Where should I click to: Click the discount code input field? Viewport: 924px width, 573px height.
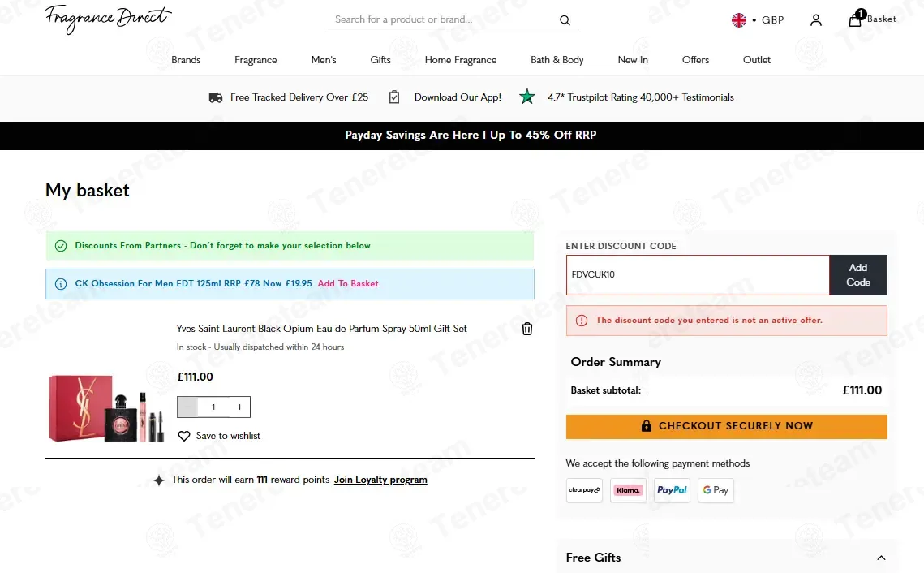[x=698, y=274]
